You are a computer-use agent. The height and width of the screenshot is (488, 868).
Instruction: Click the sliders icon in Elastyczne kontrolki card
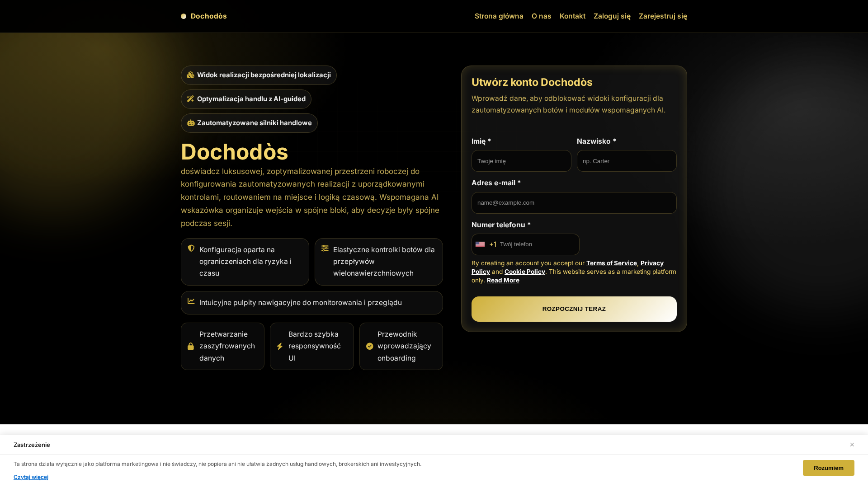[x=325, y=248]
